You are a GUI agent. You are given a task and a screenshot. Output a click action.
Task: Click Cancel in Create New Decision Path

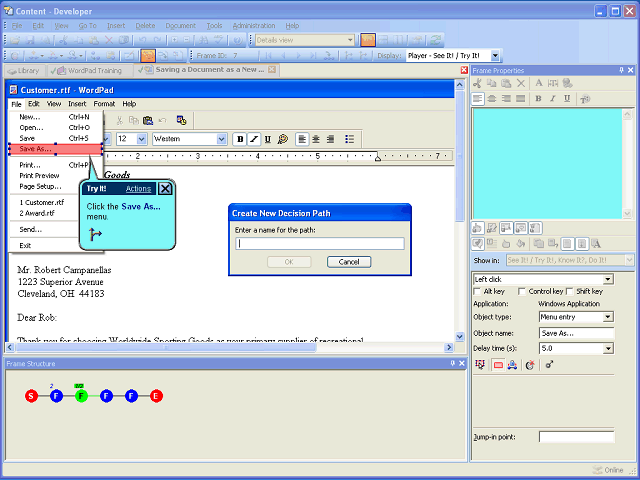(x=349, y=262)
